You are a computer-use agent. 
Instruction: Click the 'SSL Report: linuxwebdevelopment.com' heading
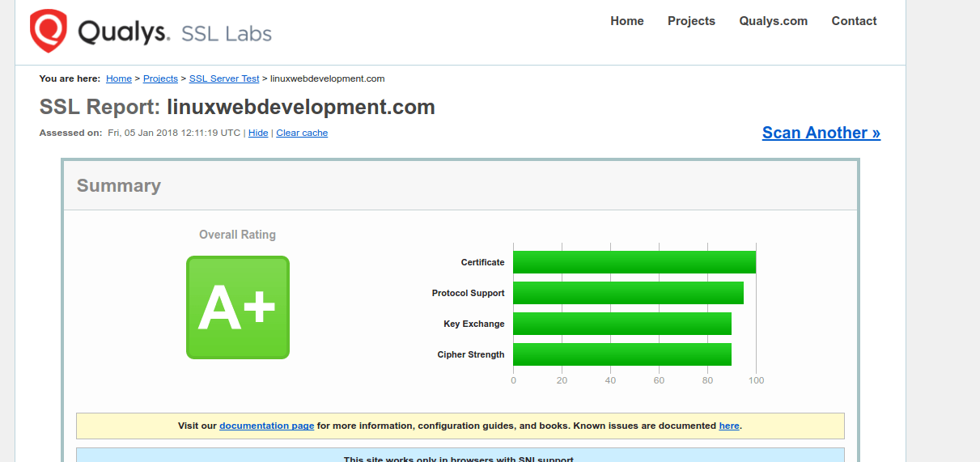(237, 107)
